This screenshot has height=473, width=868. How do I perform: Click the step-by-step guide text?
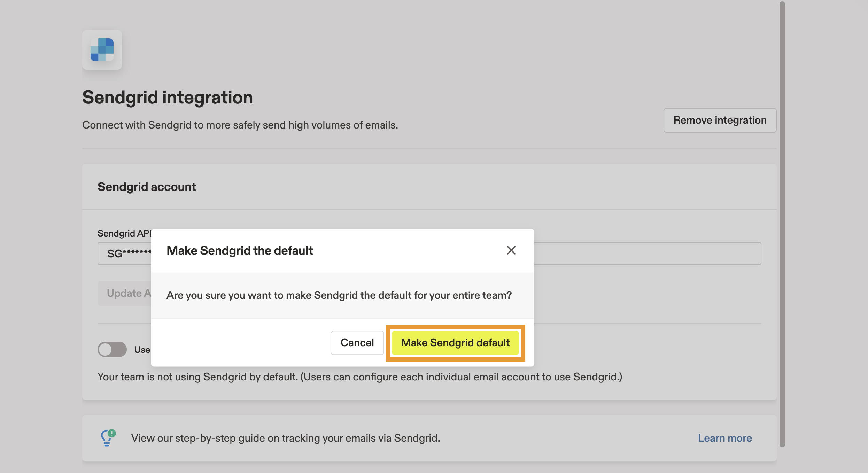(286, 438)
